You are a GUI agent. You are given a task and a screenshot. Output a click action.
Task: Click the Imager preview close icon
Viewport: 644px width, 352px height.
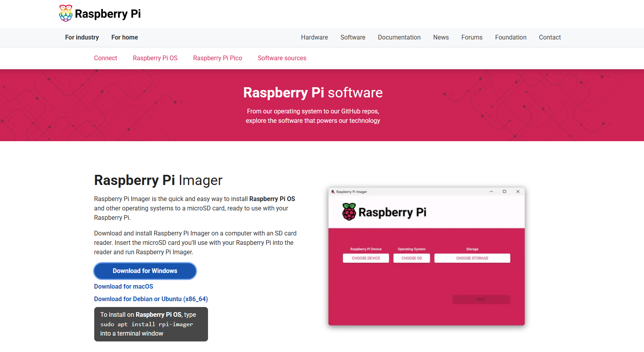tap(518, 192)
